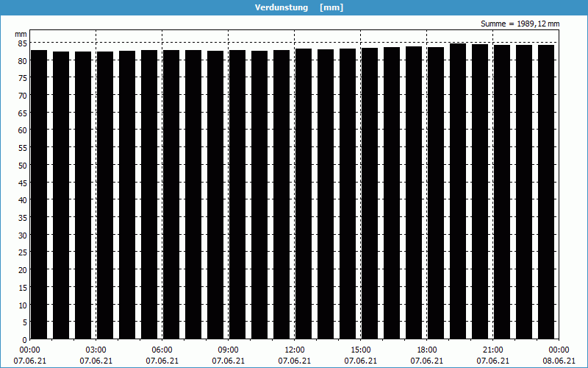Click the 07.06.21 date under 06:00
Screen dimensions: 588x368
pos(162,361)
